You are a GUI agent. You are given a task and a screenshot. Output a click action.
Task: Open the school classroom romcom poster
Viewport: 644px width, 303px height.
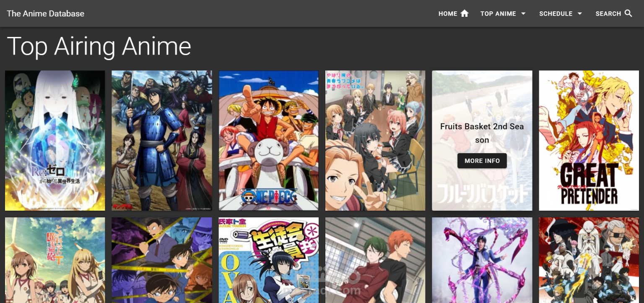(x=375, y=141)
